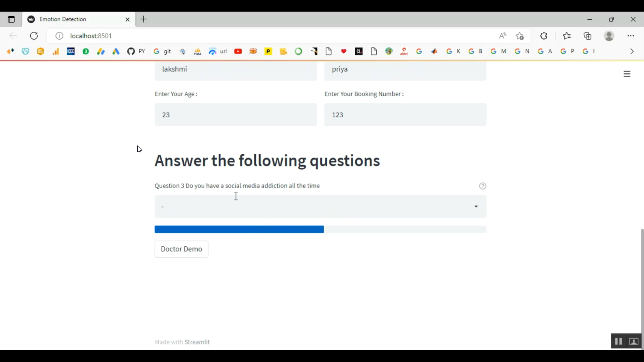Open the browser profile avatar
This screenshot has width=644, height=362.
609,36
